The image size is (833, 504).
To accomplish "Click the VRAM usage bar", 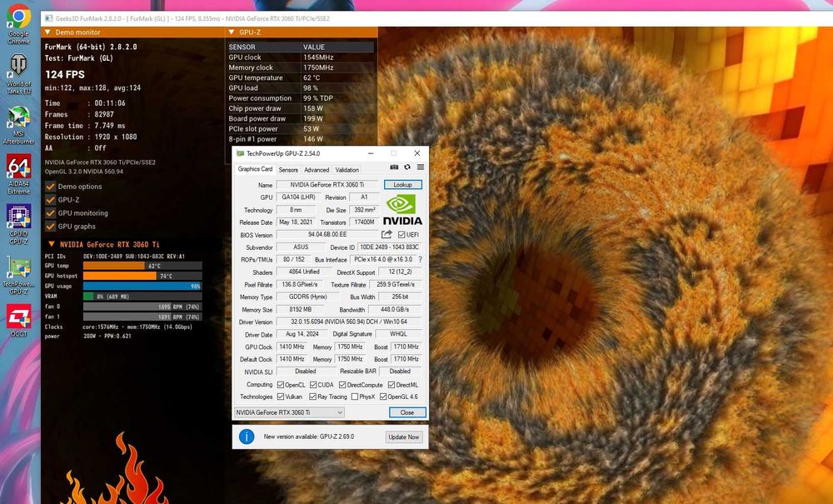I will pyautogui.click(x=142, y=296).
